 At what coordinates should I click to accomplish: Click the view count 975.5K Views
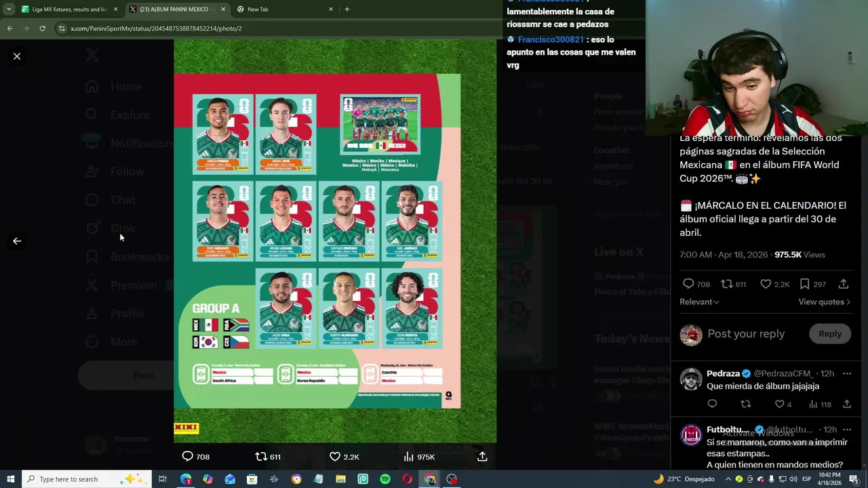tap(800, 255)
